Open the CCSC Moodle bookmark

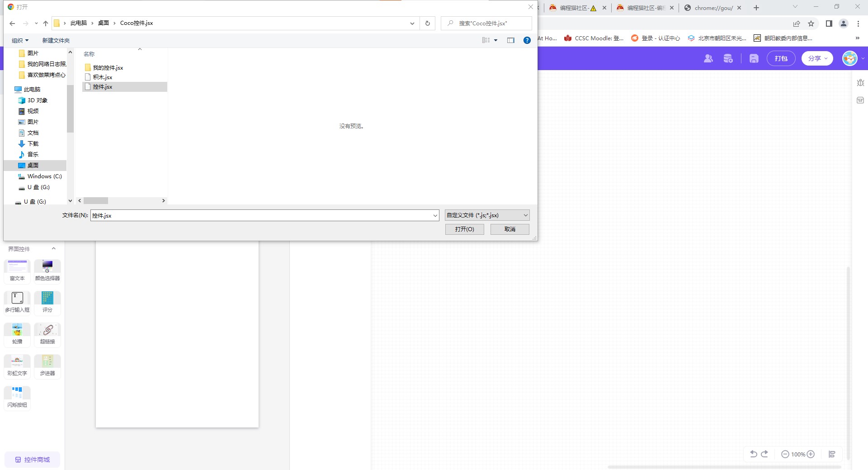pos(594,38)
